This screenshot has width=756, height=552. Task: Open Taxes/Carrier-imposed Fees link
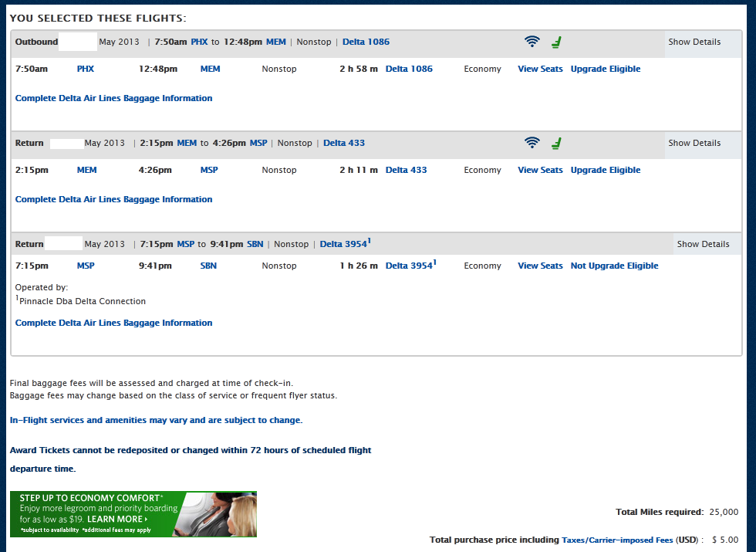[617, 540]
